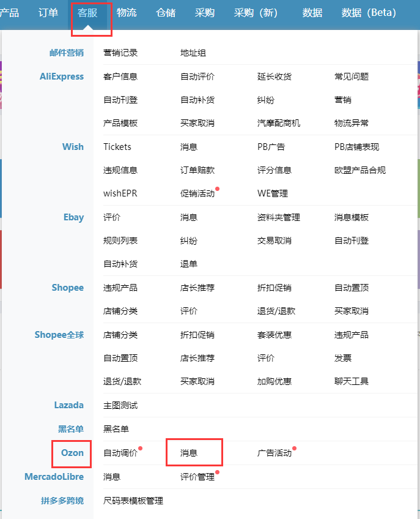
Task: Open AliExpress 产品模板
Action: click(x=120, y=123)
